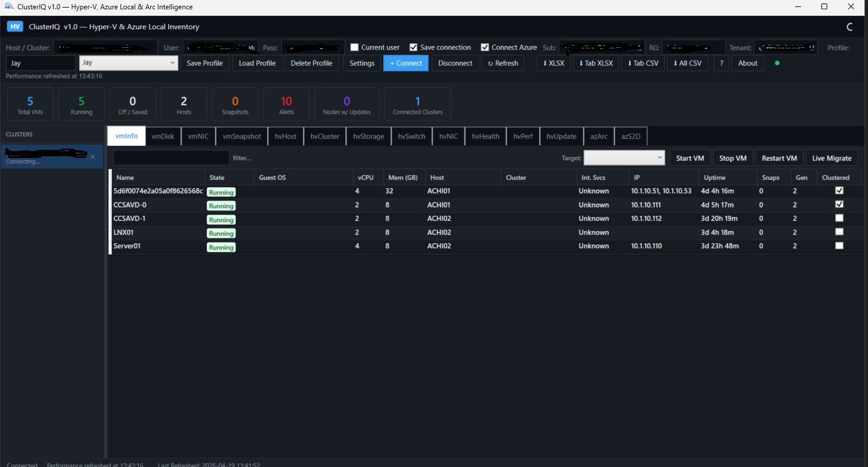
Task: Expand the Target dropdown list
Action: (624, 158)
